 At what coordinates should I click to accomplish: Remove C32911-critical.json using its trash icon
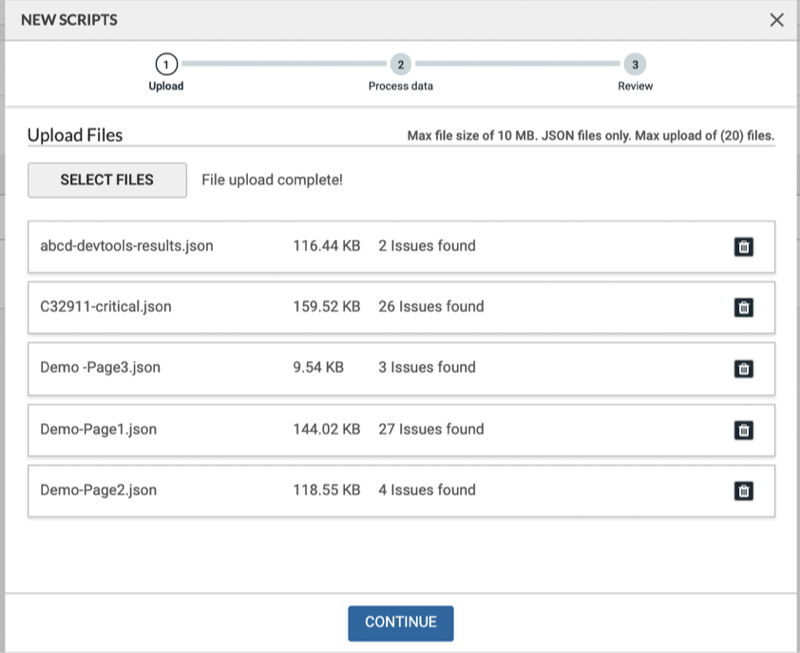[743, 307]
